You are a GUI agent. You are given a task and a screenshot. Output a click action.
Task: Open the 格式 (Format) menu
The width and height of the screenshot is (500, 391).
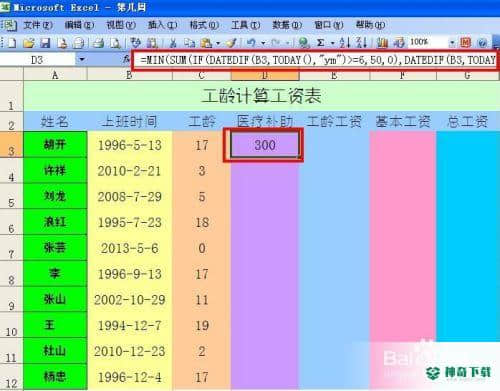[x=204, y=25]
